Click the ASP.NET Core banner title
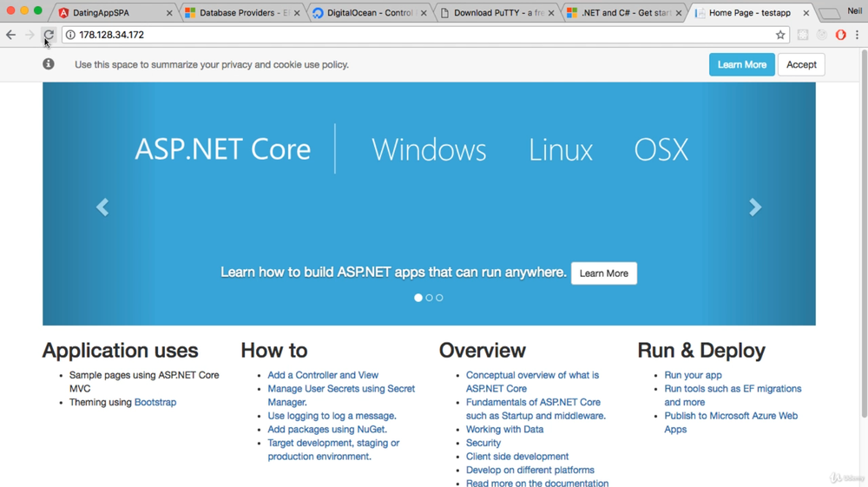This screenshot has height=487, width=868. pos(222,149)
